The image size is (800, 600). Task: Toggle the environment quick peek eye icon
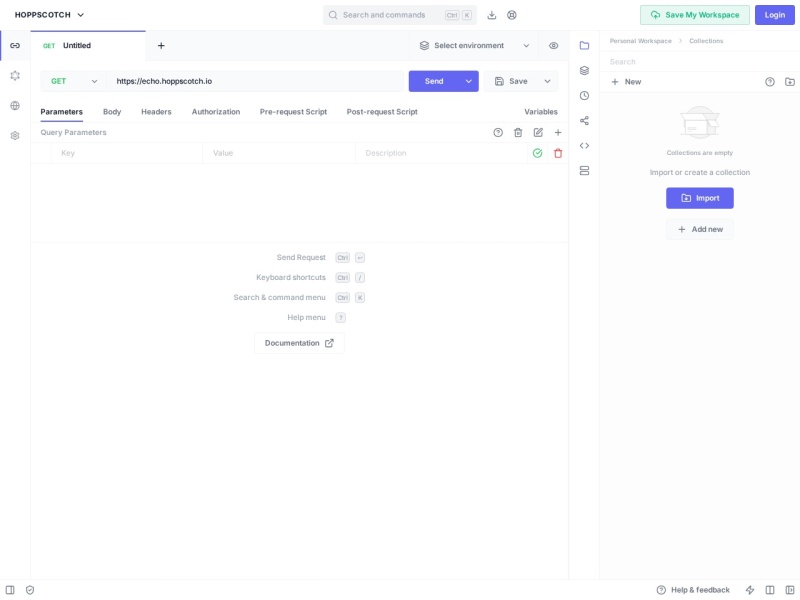click(554, 45)
